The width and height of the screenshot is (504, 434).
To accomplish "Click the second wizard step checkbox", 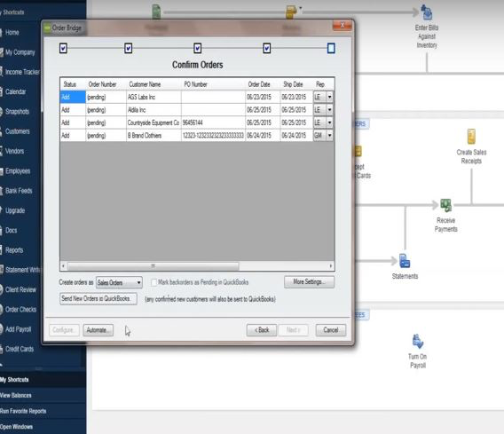I will 129,49.
